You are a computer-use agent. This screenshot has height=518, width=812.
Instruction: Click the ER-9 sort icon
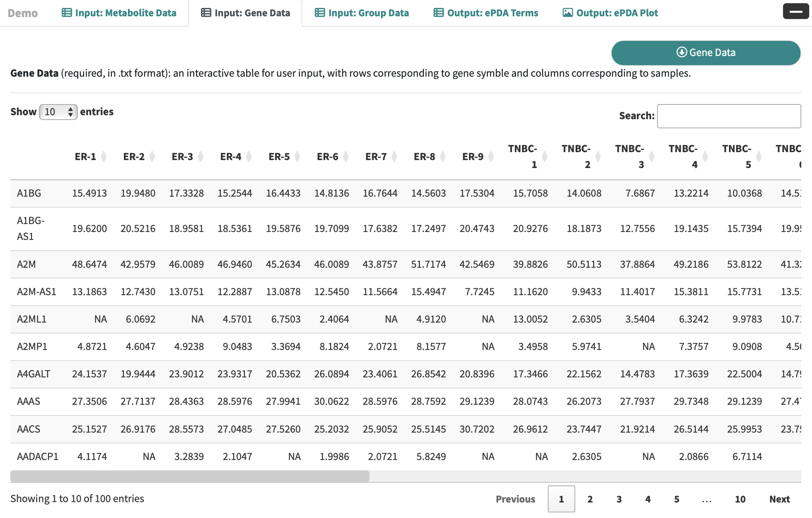coord(491,157)
